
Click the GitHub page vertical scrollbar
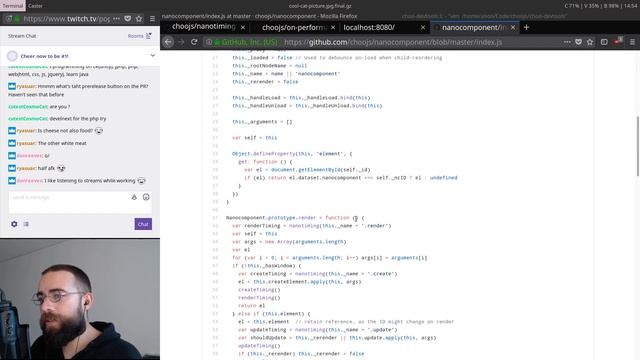tap(638, 146)
